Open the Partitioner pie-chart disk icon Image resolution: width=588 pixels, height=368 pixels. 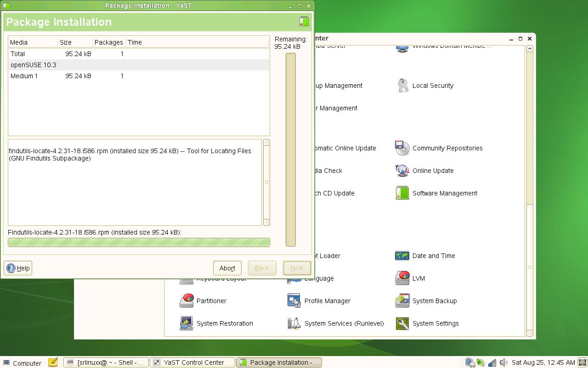187,301
